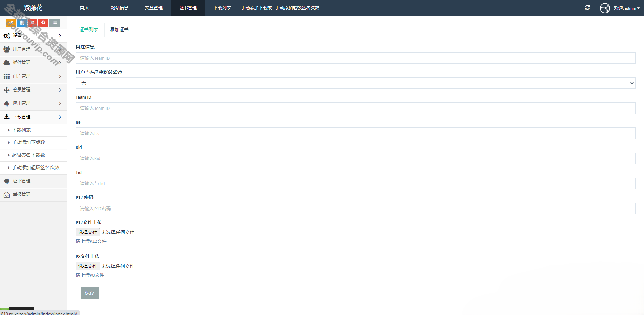This screenshot has height=315, width=644.
Task: Click the admin avatar icon
Action: tap(605, 8)
